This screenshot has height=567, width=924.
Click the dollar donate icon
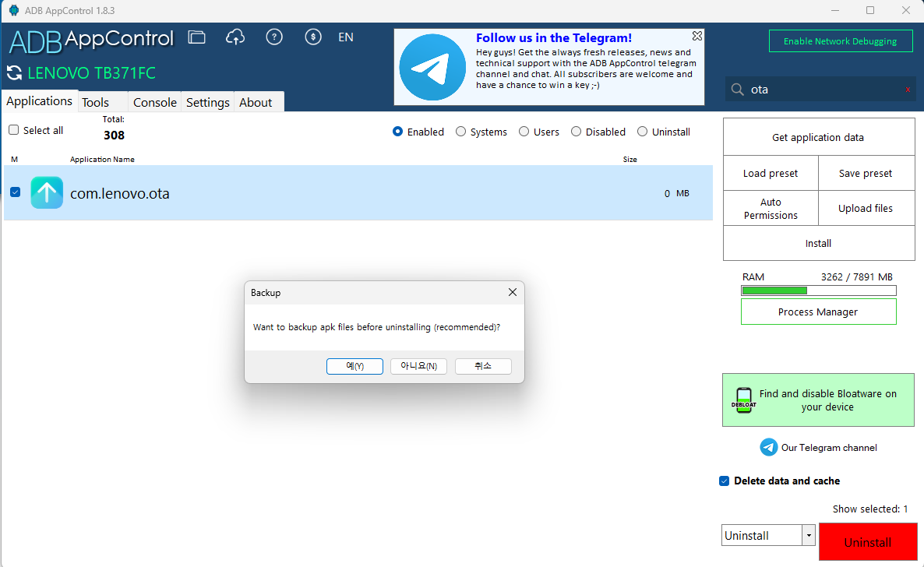[x=313, y=37]
